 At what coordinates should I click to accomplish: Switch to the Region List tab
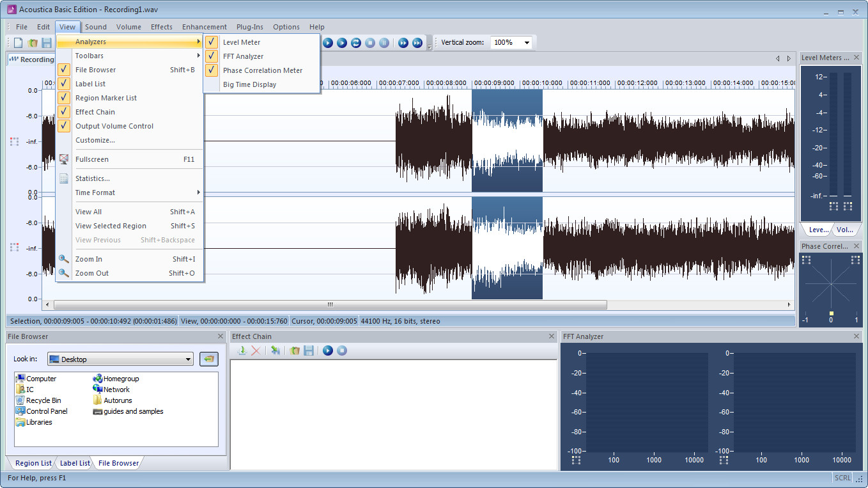(x=33, y=463)
